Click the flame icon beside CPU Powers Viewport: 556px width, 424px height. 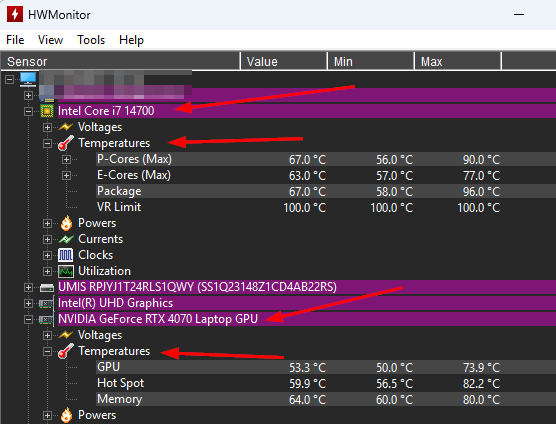[x=66, y=223]
